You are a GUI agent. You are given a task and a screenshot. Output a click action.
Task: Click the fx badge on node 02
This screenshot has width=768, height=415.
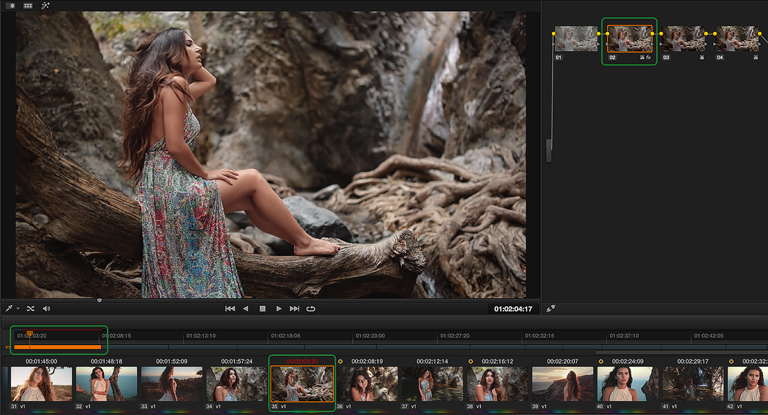[648, 58]
